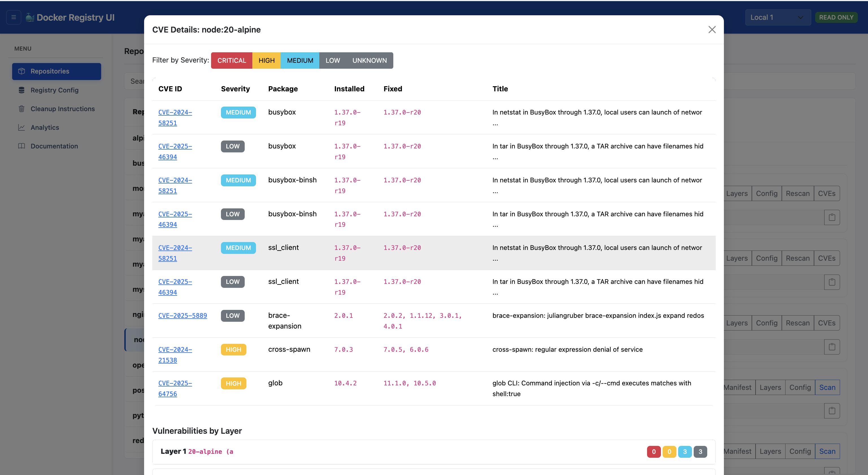Toggle the sidebar with the hamburger icon
The height and width of the screenshot is (475, 868).
point(14,17)
